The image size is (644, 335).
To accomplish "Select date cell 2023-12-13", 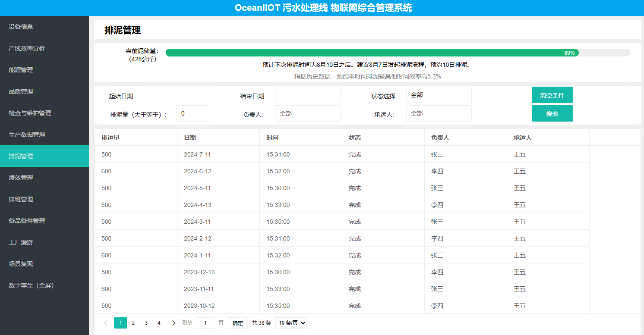I will pyautogui.click(x=218, y=272).
